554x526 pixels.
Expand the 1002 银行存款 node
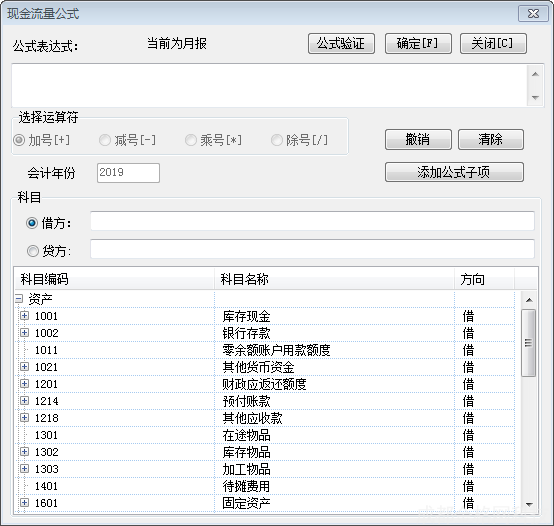(24, 332)
